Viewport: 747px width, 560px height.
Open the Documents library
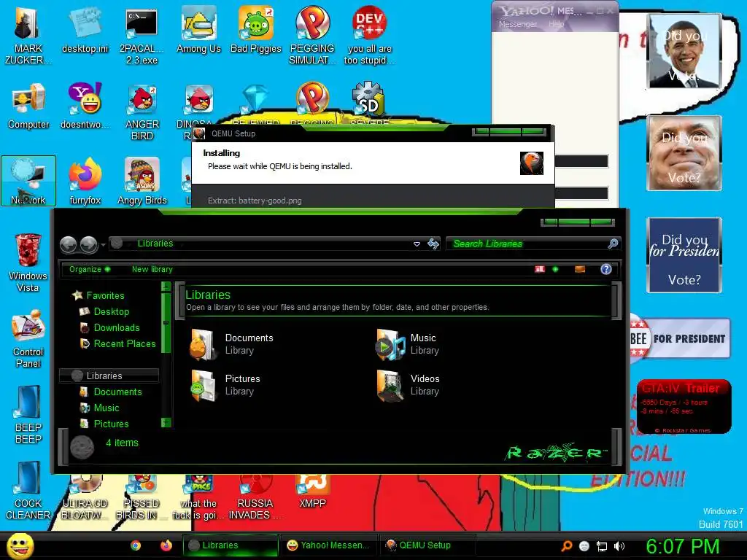[x=232, y=344]
